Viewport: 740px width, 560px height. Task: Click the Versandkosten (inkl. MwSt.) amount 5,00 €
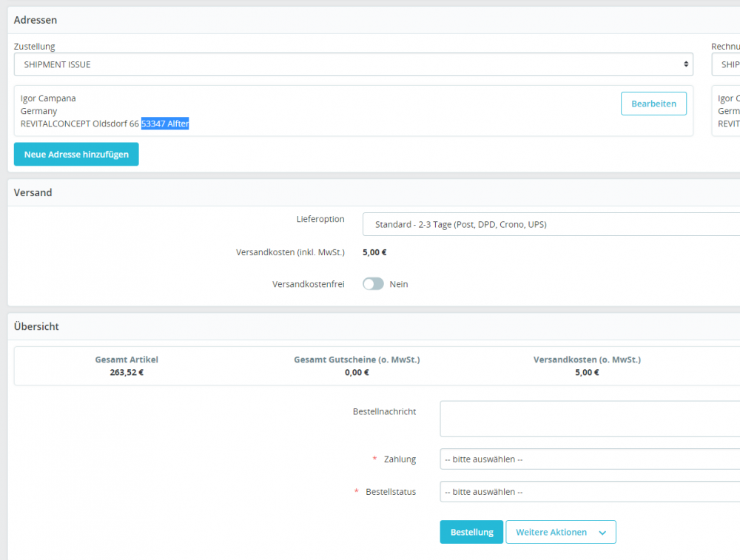tap(374, 252)
